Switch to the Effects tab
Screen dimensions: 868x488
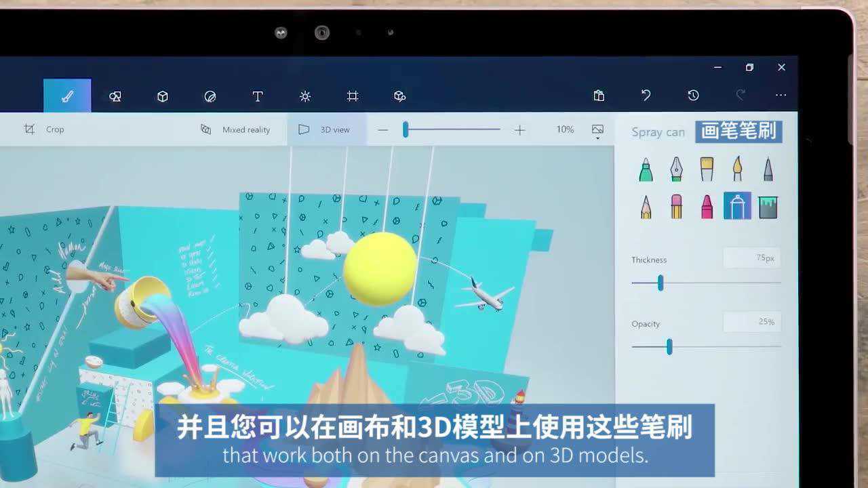304,96
